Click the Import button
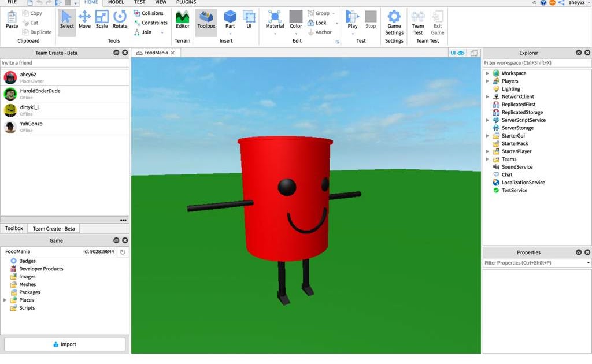This screenshot has height=364, width=592. [65, 344]
